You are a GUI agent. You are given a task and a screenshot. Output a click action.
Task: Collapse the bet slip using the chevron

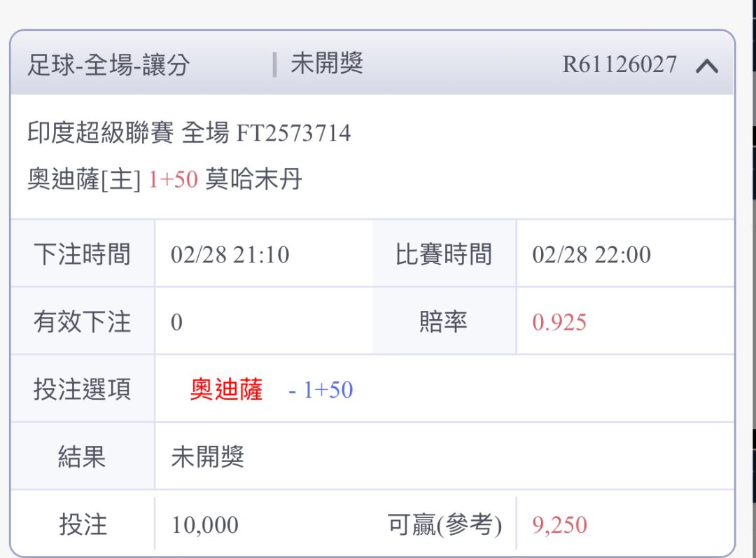pyautogui.click(x=707, y=66)
